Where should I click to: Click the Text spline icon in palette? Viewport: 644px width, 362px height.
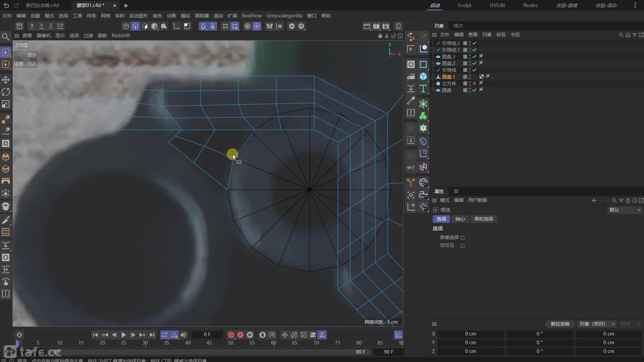[423, 88]
